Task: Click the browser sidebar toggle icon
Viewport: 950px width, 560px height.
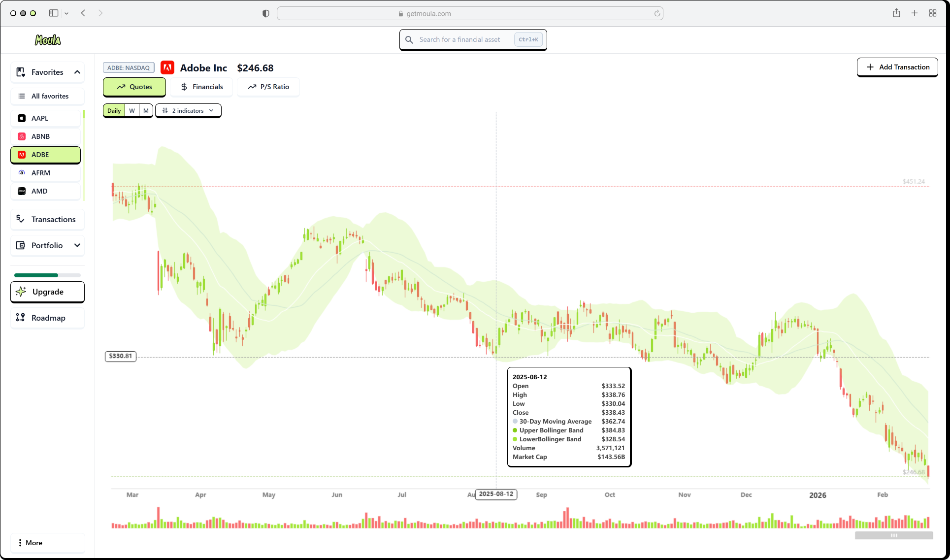Action: point(54,13)
